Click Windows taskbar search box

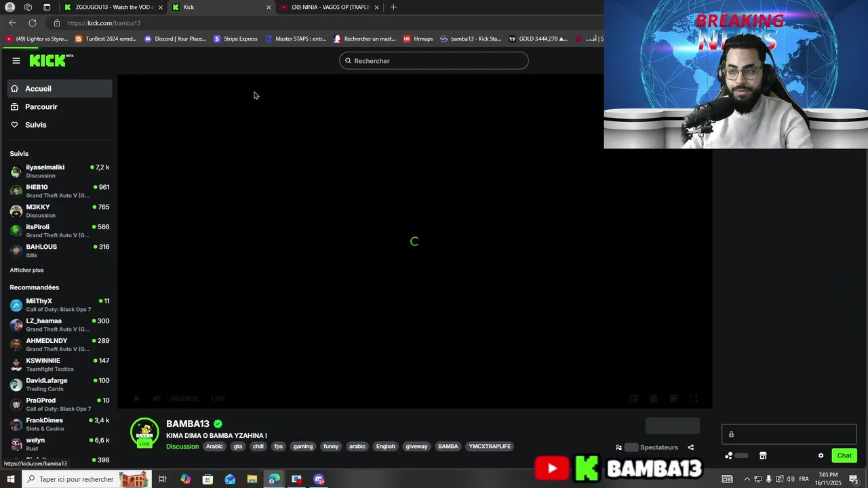tap(85, 479)
